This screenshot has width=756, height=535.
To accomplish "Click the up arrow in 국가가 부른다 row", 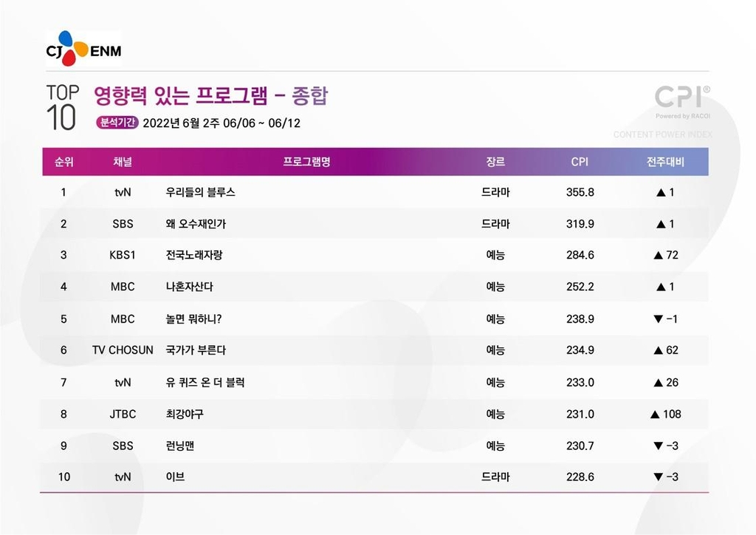I will pos(657,351).
